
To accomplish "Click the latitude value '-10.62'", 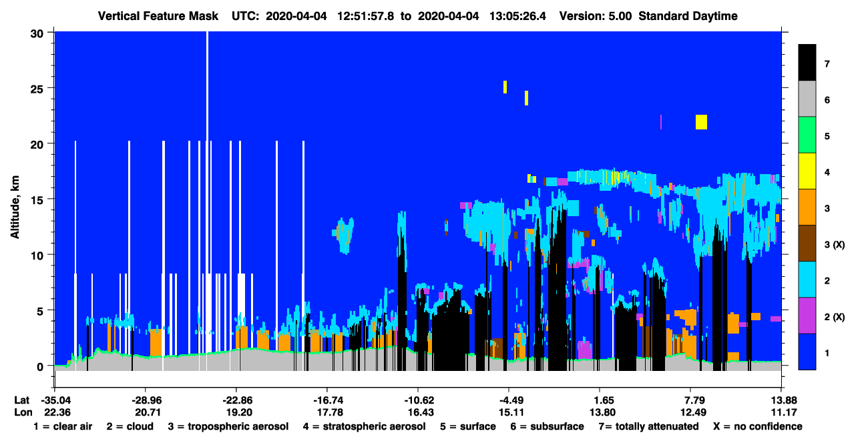I will (417, 400).
